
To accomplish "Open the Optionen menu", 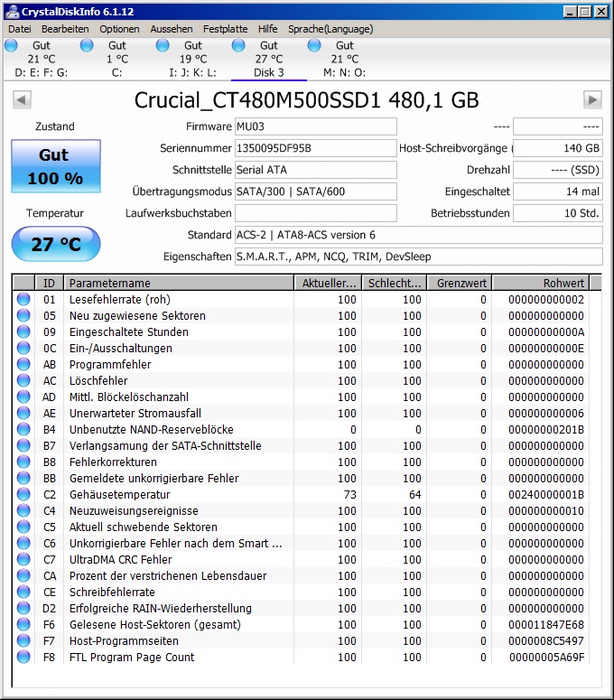I will coord(119,29).
